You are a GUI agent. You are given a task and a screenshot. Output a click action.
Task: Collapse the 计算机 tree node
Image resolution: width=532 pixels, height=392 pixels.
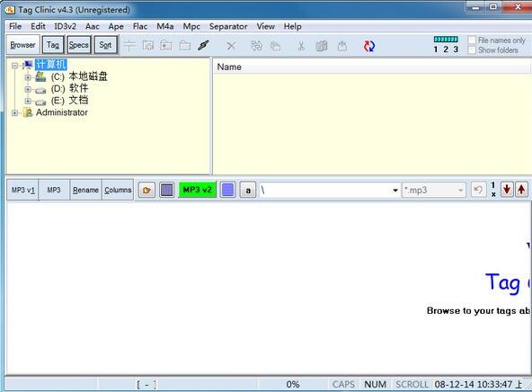point(14,65)
